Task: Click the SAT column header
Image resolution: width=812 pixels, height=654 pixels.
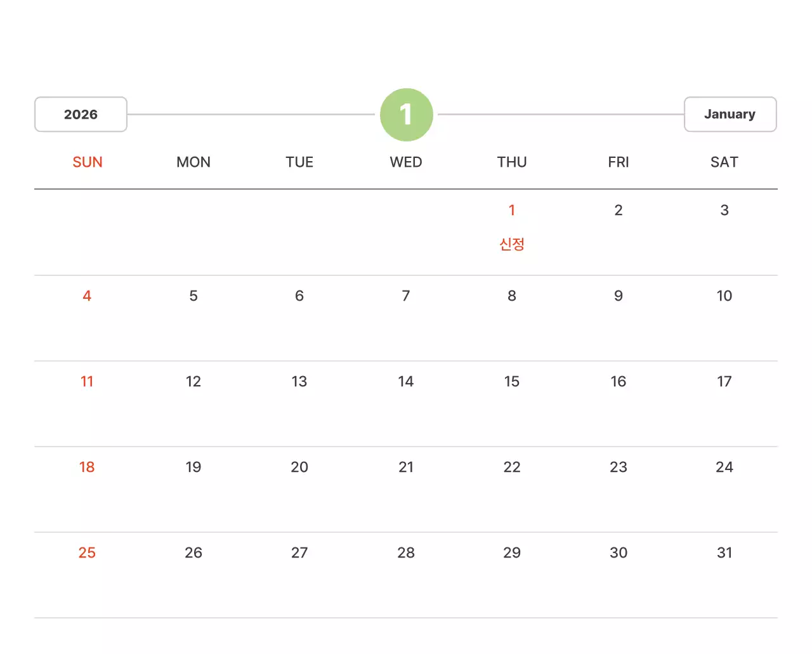Action: click(x=724, y=162)
